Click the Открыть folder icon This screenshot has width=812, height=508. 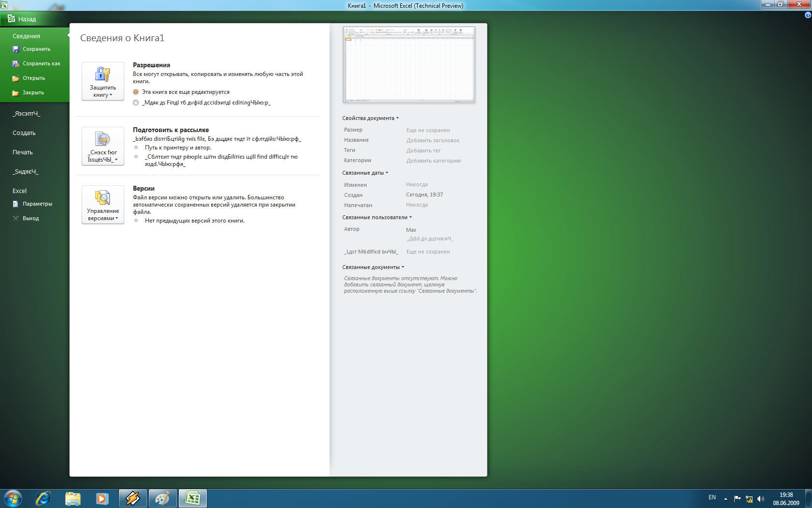[16, 78]
